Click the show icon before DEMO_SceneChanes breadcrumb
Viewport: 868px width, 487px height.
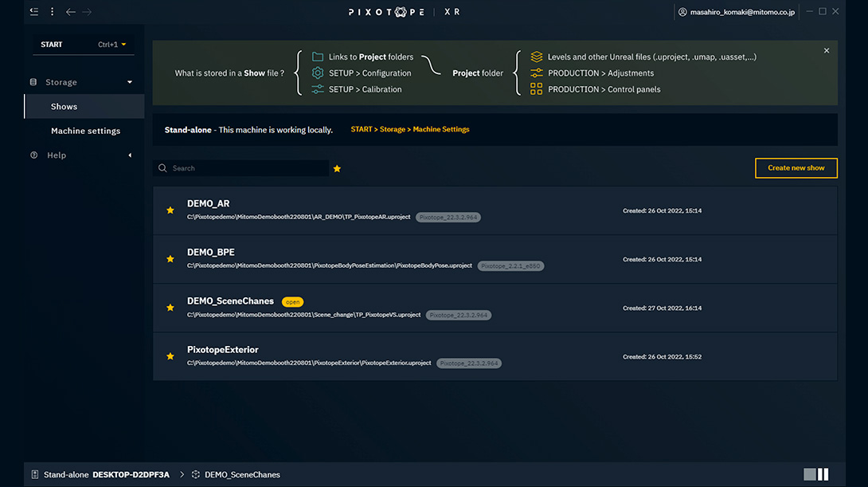pos(195,475)
